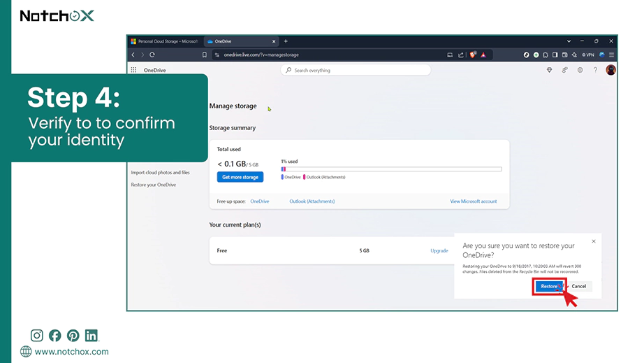Close the OneDrive browser tab
Viewport: 644px width, 363px height.
tap(274, 41)
